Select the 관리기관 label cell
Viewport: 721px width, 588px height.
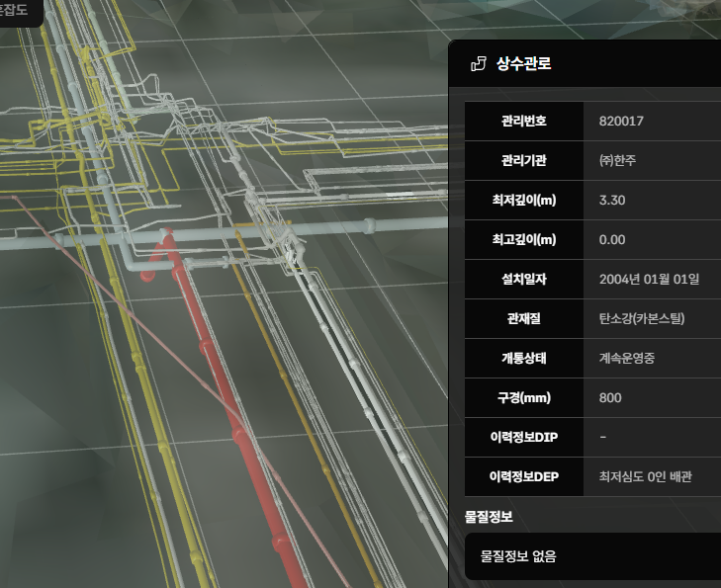point(524,160)
